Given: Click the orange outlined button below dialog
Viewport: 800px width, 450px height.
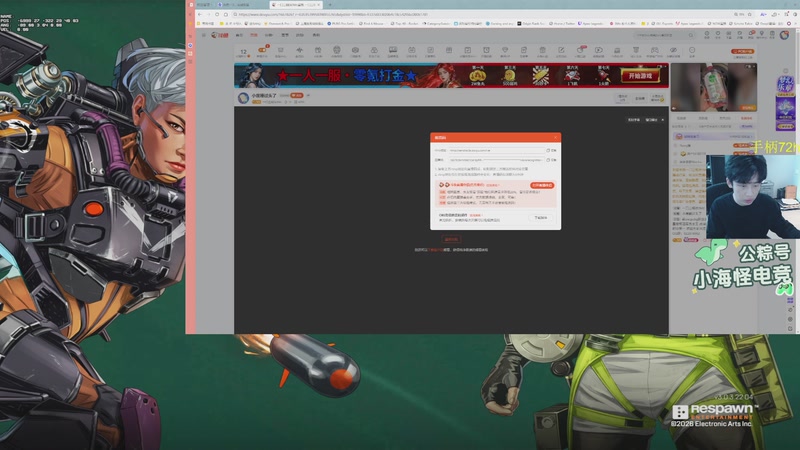Looking at the screenshot, I should point(451,239).
